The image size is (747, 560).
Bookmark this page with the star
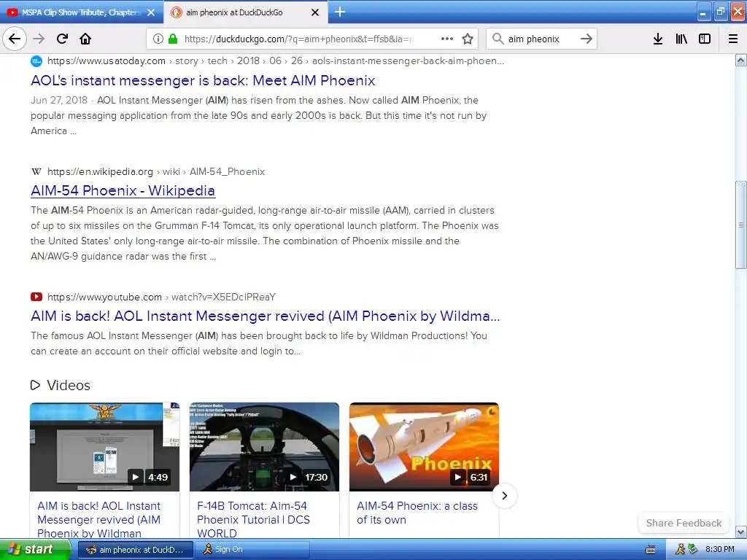point(468,39)
